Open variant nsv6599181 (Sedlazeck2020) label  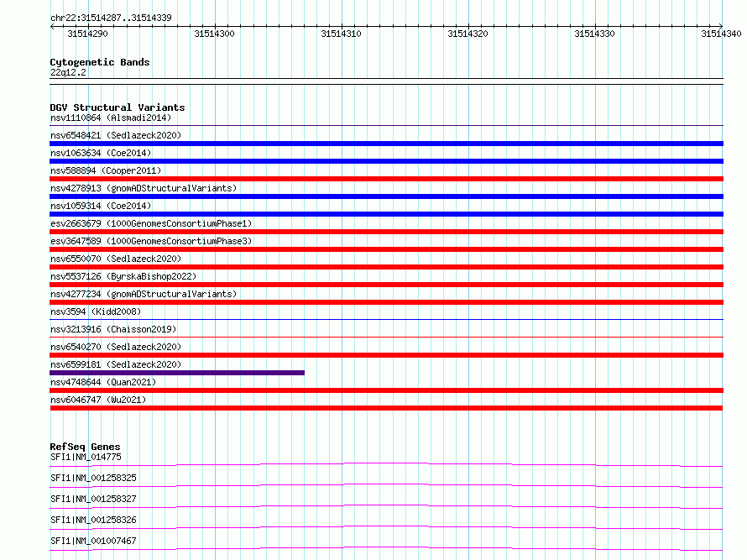[116, 364]
